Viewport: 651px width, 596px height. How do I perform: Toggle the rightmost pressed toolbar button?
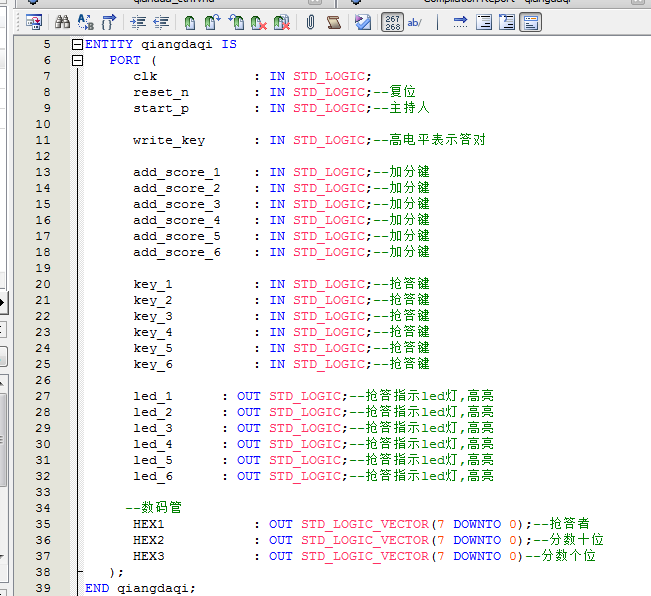[x=531, y=22]
